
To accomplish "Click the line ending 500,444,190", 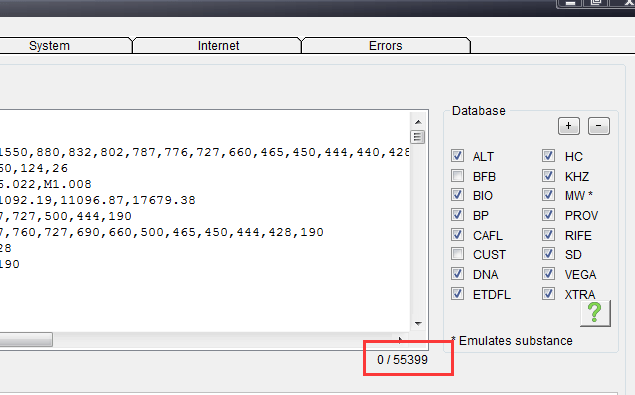I will click(x=66, y=216).
